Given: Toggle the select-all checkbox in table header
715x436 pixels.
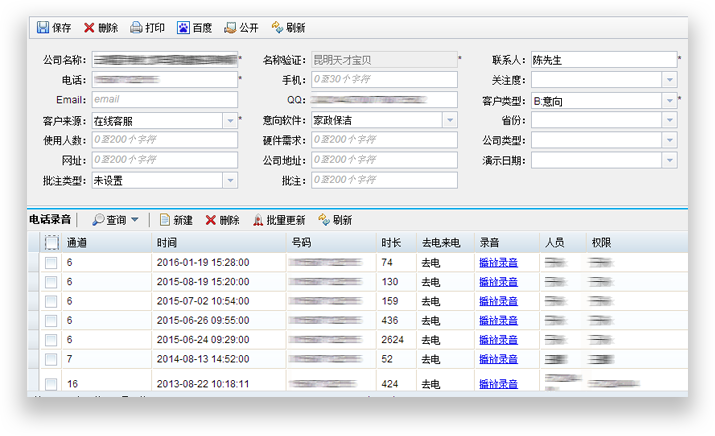Looking at the screenshot, I should 51,242.
